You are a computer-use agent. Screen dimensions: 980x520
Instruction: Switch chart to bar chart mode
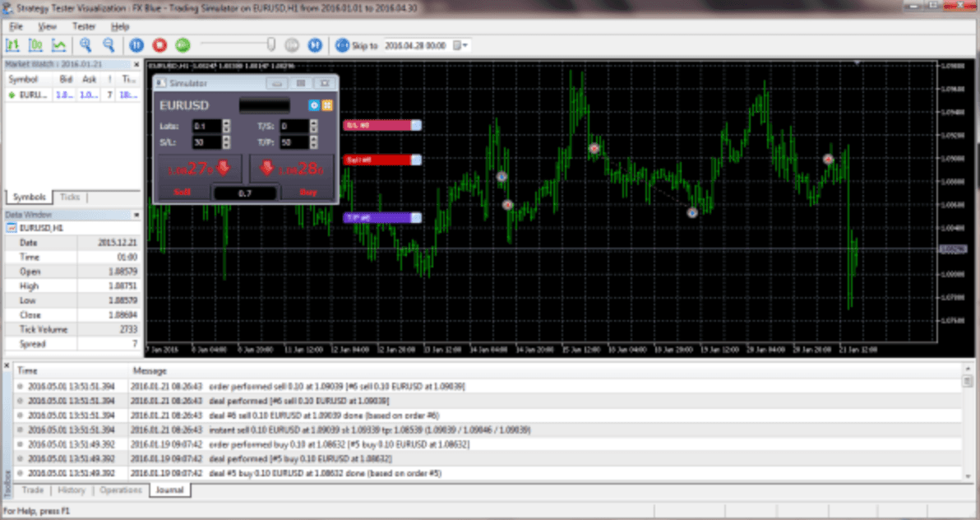(13, 45)
